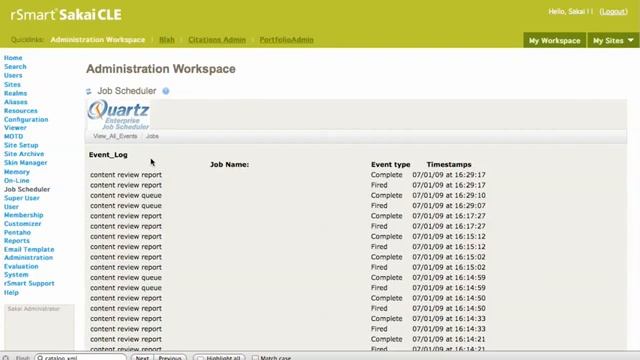This screenshot has height=360, width=640.
Task: Click the find text input field
Action: pos(80,358)
